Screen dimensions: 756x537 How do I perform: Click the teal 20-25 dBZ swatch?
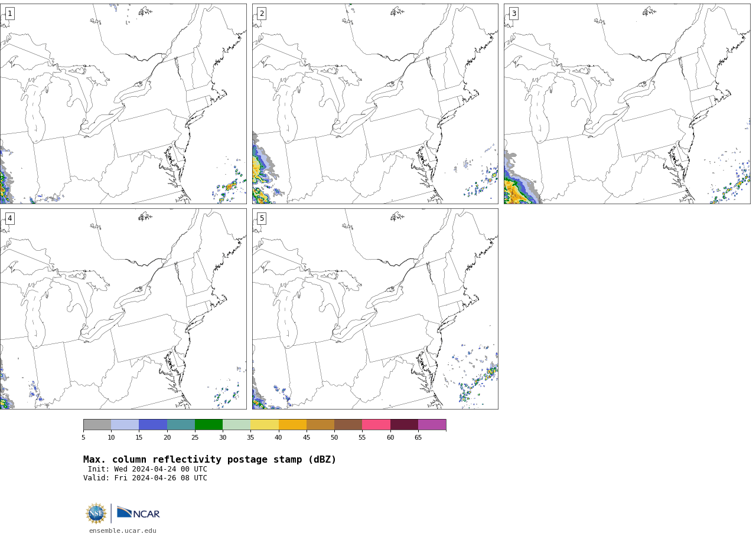(181, 425)
